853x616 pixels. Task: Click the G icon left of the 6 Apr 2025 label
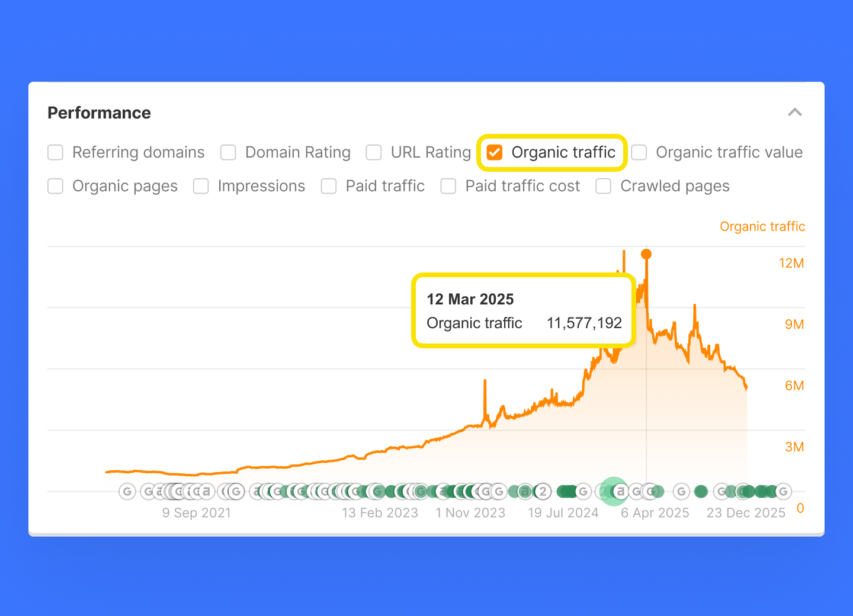pyautogui.click(x=635, y=492)
